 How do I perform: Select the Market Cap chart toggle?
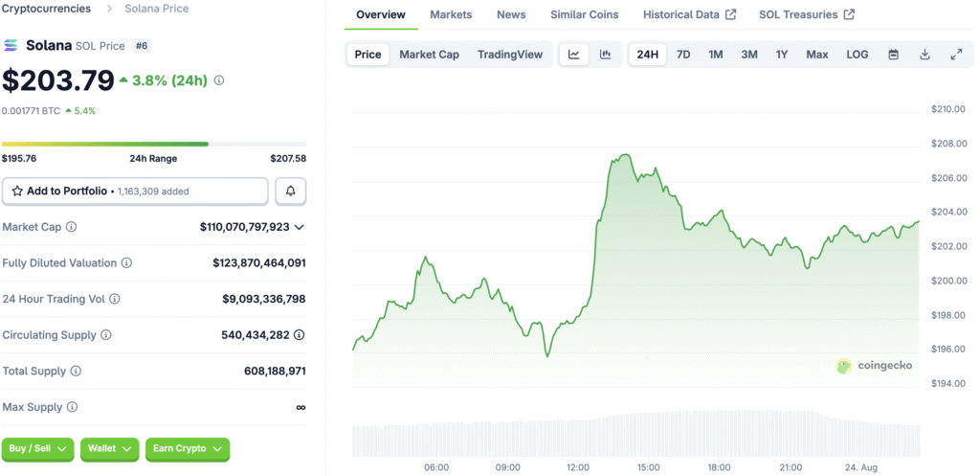[x=430, y=55]
